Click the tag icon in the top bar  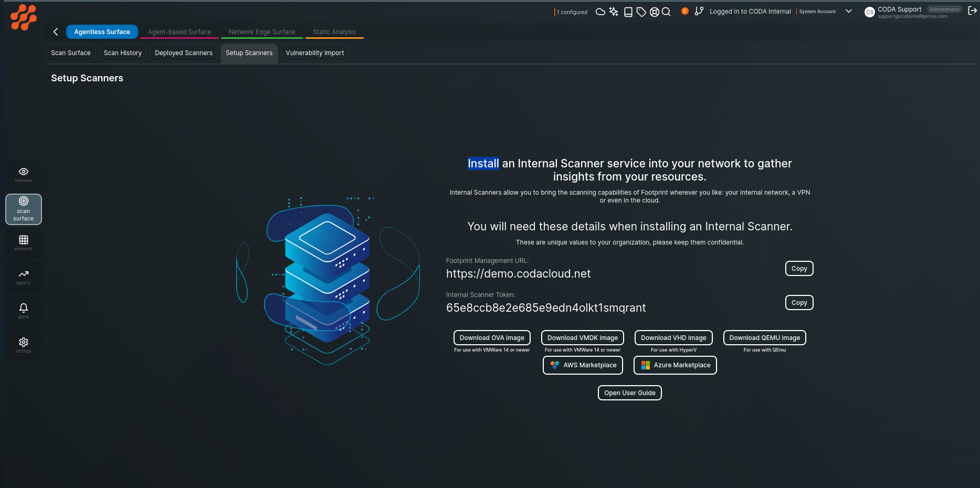641,11
